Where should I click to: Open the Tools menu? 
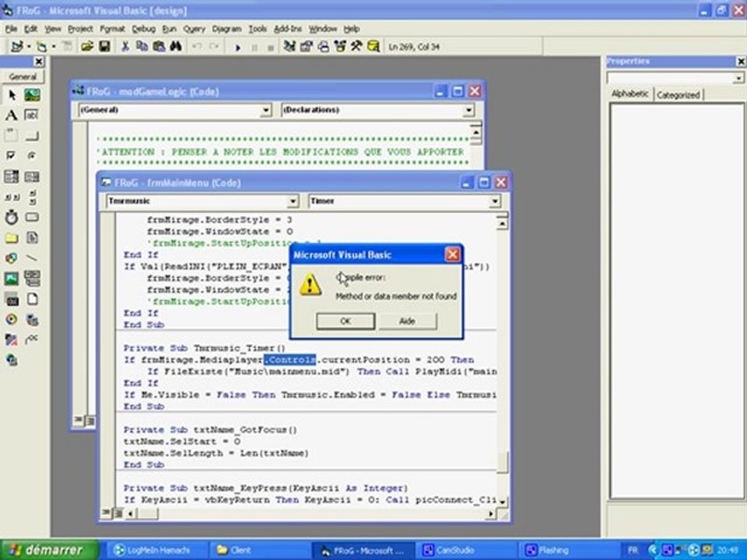pos(258,29)
